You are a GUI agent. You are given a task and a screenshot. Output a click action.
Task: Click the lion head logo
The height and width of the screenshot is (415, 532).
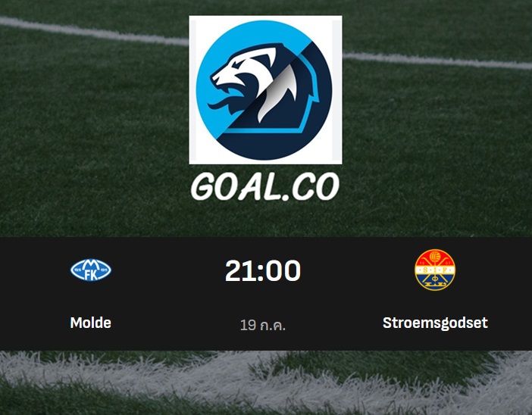click(x=264, y=90)
